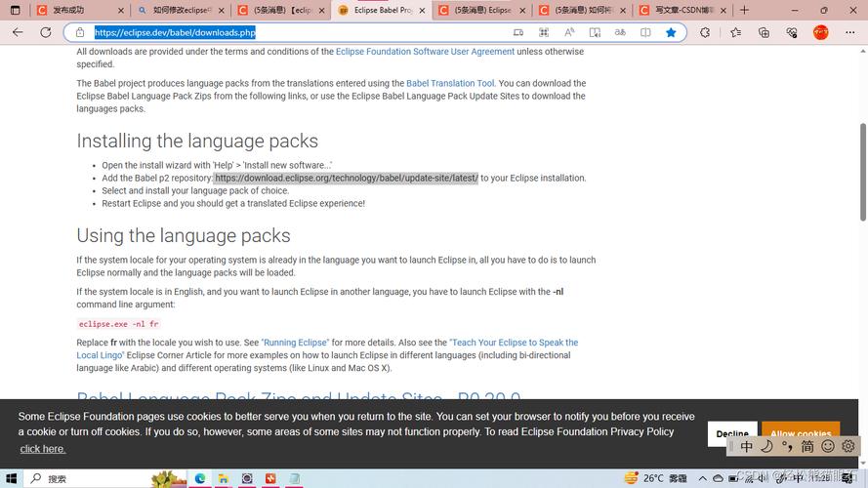Open the Settings and more ellipsis menu

click(850, 32)
